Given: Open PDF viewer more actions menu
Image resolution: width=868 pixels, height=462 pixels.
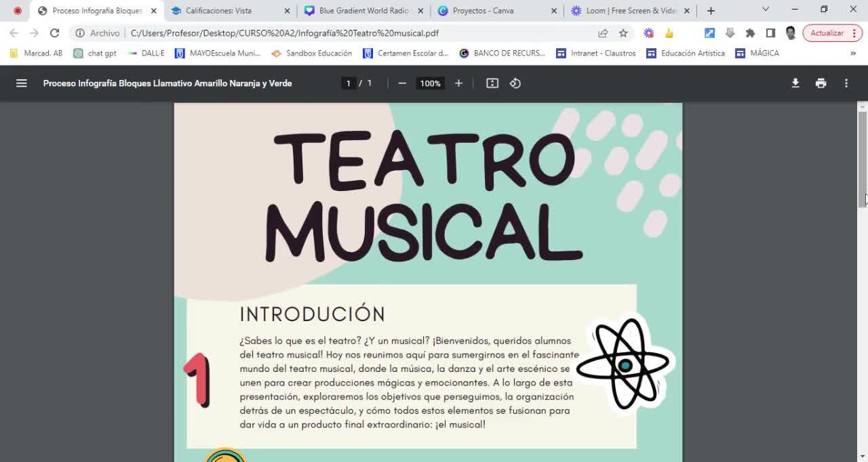Looking at the screenshot, I should (846, 83).
